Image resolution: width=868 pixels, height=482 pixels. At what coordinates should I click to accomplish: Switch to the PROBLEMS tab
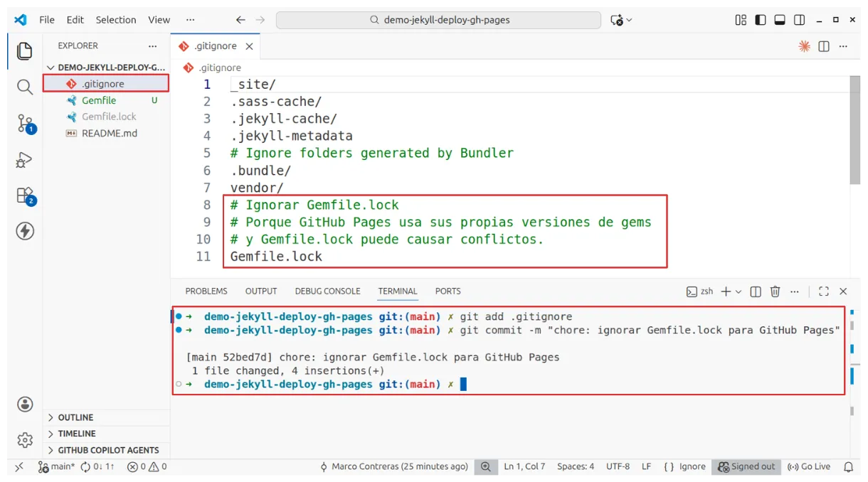(206, 291)
